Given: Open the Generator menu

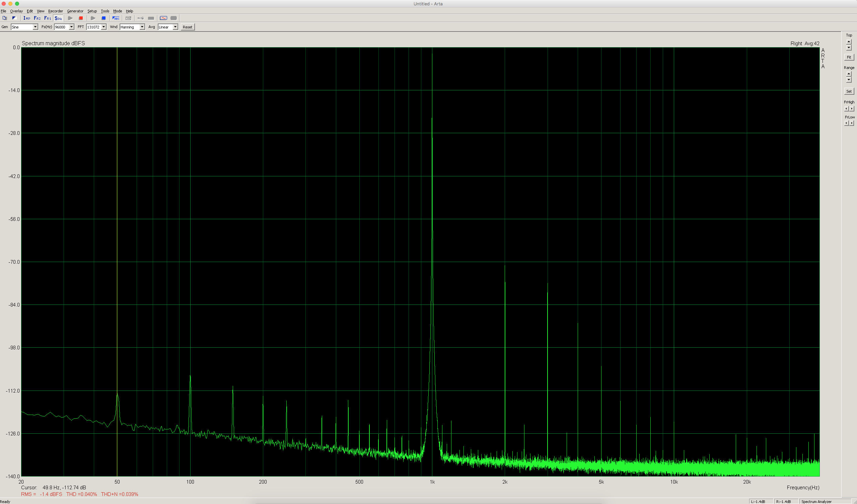Looking at the screenshot, I should [75, 11].
